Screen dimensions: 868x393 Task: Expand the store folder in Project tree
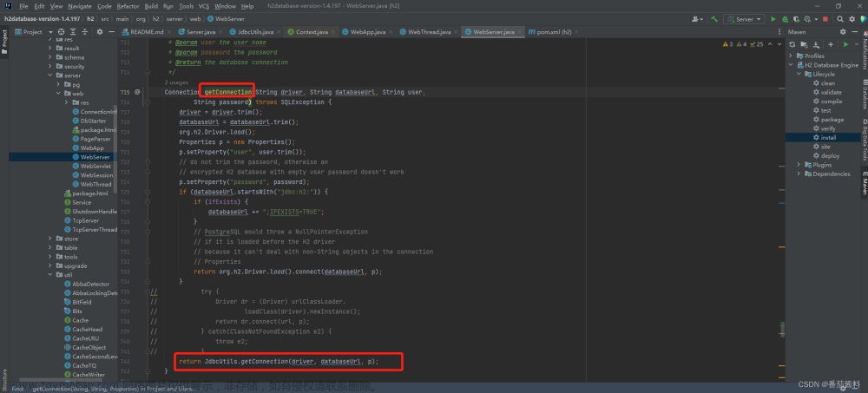[50, 239]
